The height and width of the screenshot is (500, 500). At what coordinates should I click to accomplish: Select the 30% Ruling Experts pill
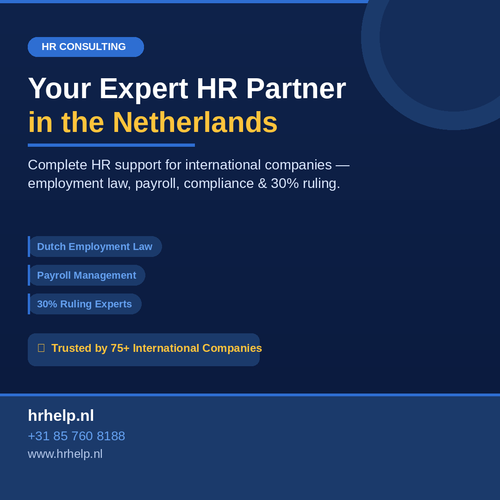(x=85, y=304)
